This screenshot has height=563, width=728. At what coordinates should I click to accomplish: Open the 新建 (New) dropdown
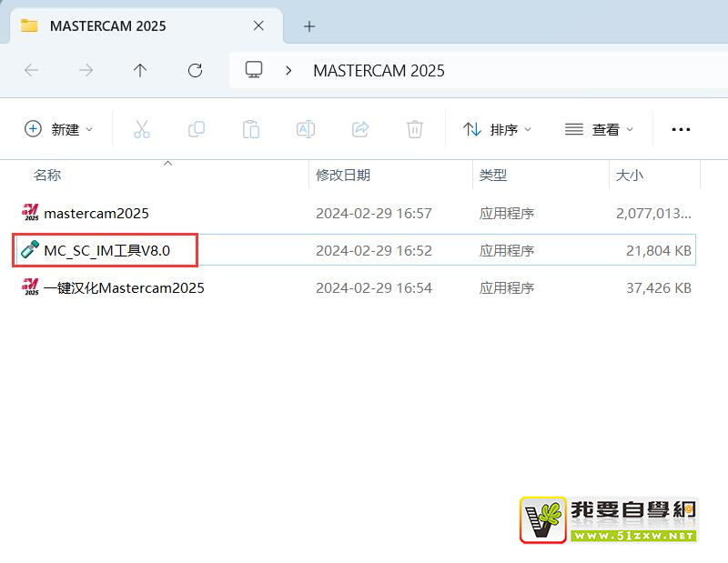pos(59,129)
